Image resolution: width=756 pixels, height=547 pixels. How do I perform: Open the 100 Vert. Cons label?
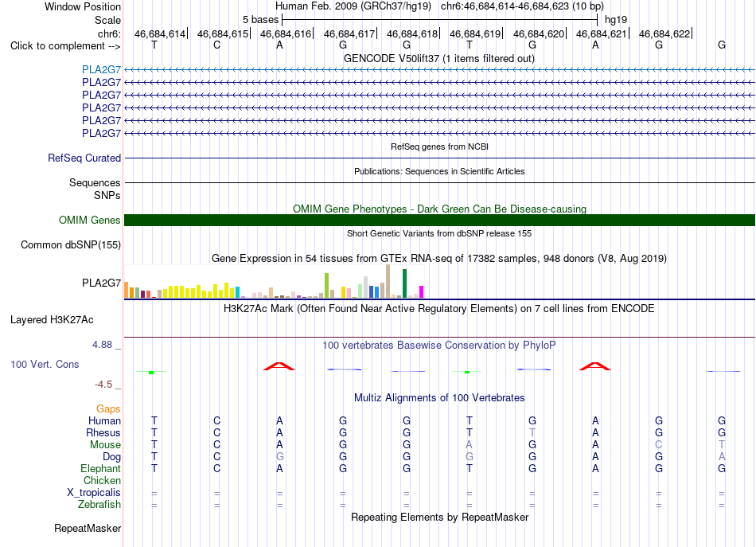[45, 364]
